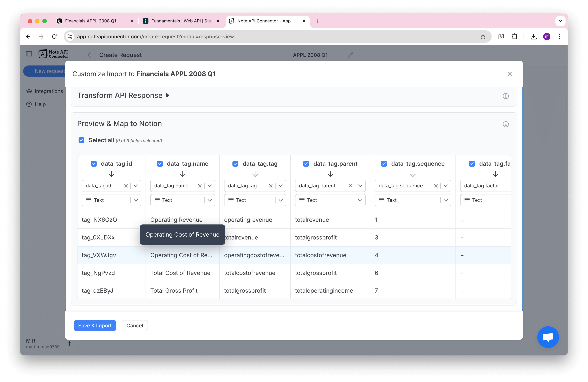Viewport: 588px width, 382px height.
Task: Click the Save & Import button
Action: [x=95, y=326]
